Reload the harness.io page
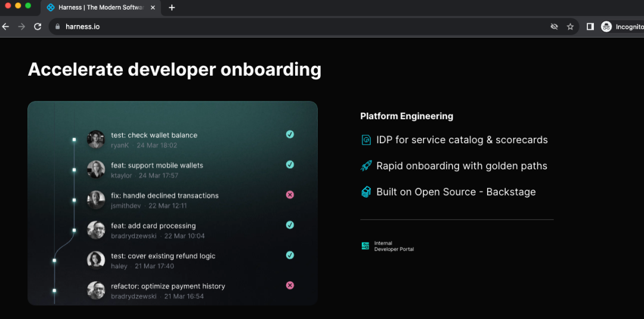Viewport: 644px width, 319px height. pyautogui.click(x=38, y=27)
